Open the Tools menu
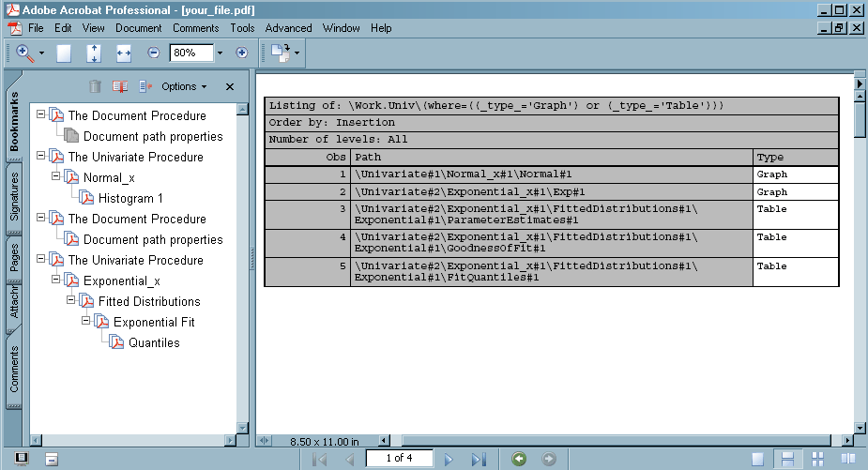Image resolution: width=868 pixels, height=470 pixels. pyautogui.click(x=242, y=28)
